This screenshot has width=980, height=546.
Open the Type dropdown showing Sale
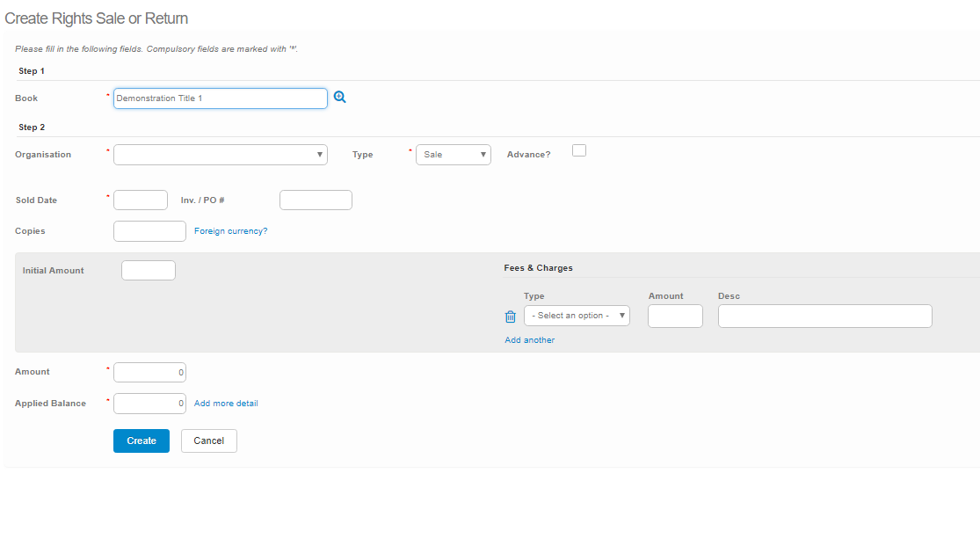pyautogui.click(x=454, y=155)
